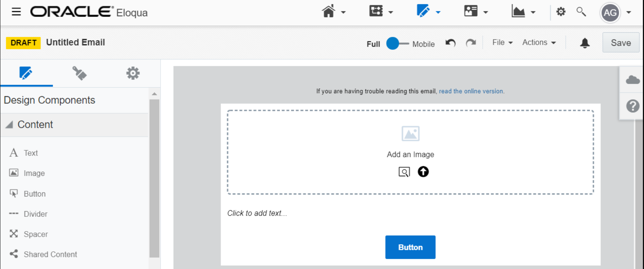Switch to the email Settings gear tab
The height and width of the screenshot is (269, 644).
[x=133, y=73]
